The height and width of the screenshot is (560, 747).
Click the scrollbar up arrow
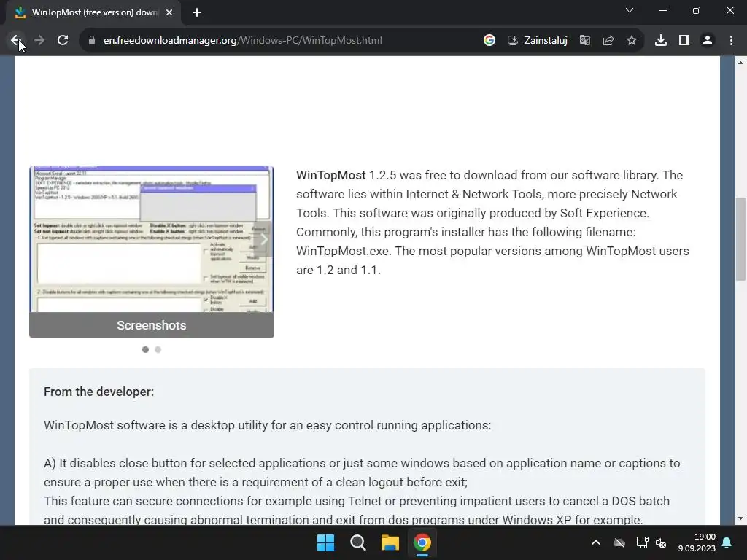click(x=740, y=63)
